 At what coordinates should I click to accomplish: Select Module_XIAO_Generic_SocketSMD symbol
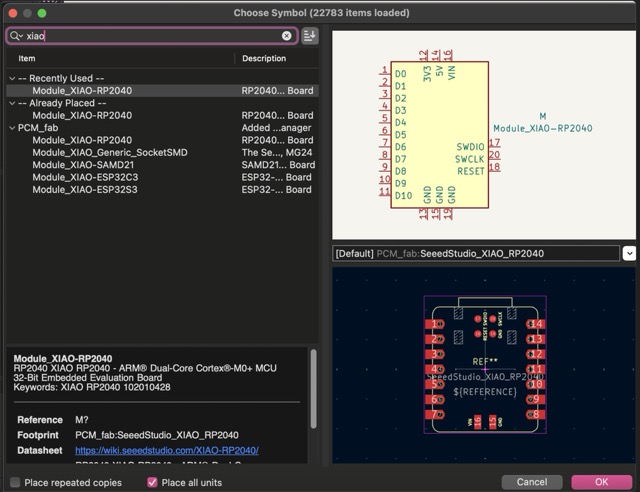point(162,153)
